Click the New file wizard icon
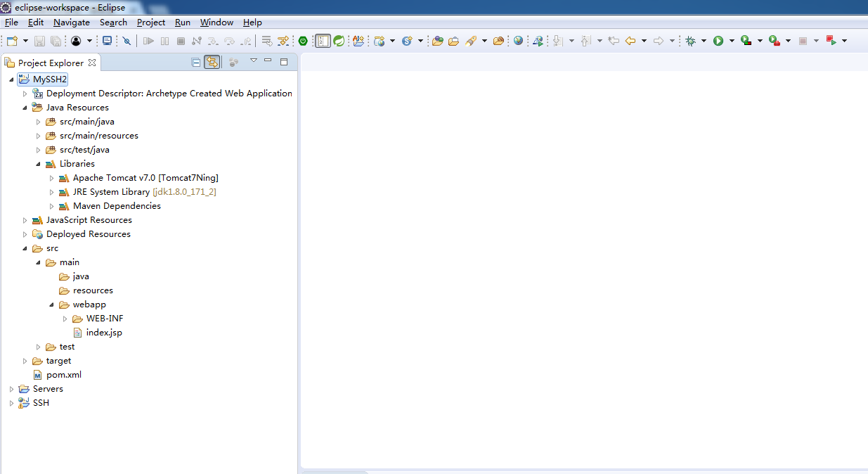868x474 pixels. 12,41
